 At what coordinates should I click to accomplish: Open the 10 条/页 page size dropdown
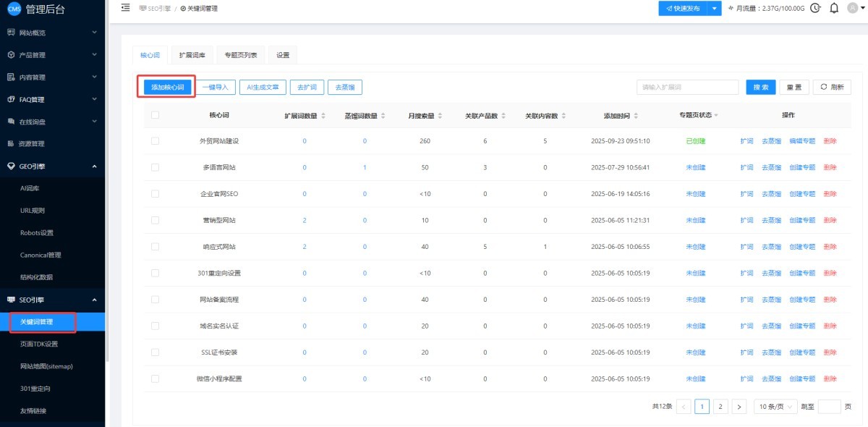pos(775,407)
